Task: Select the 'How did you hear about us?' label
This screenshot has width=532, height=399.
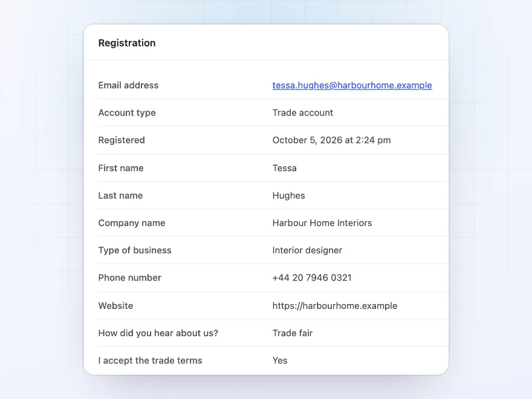Action: pos(158,333)
